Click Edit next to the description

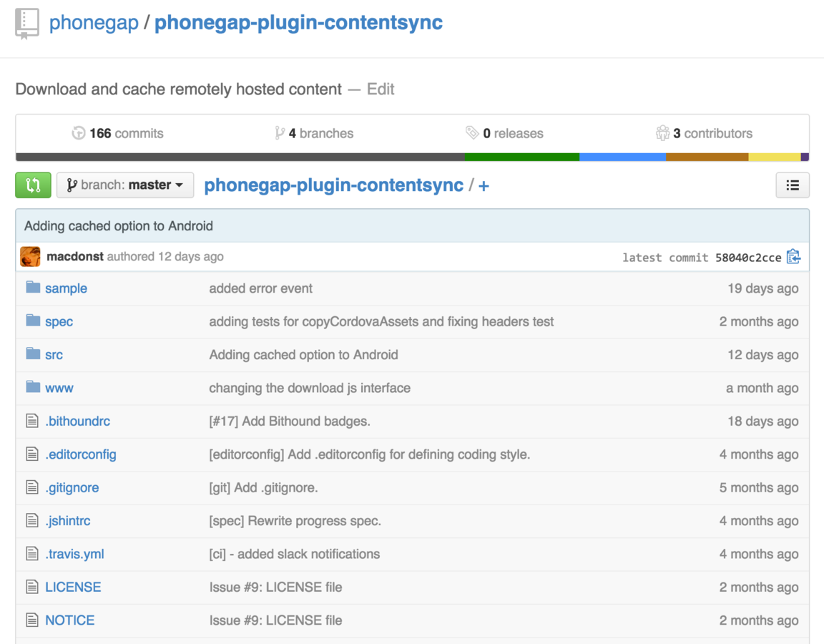point(381,89)
